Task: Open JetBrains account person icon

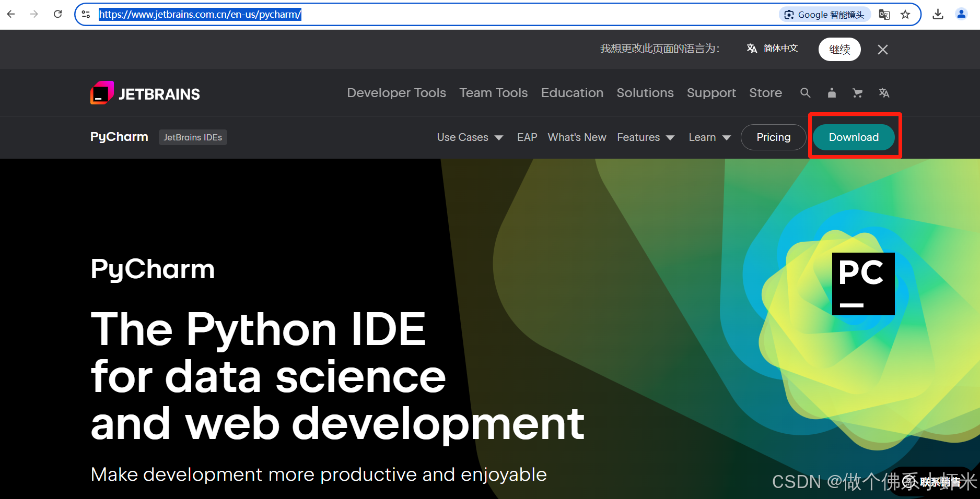Action: pyautogui.click(x=832, y=93)
